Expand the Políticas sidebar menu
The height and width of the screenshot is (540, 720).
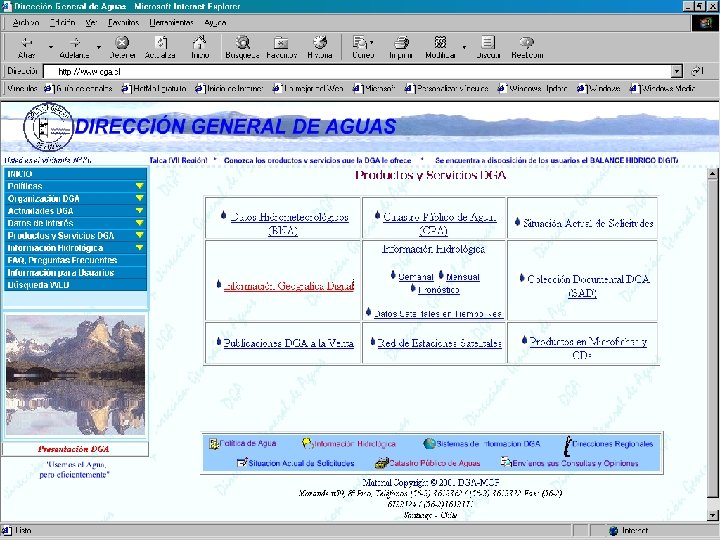[x=140, y=186]
